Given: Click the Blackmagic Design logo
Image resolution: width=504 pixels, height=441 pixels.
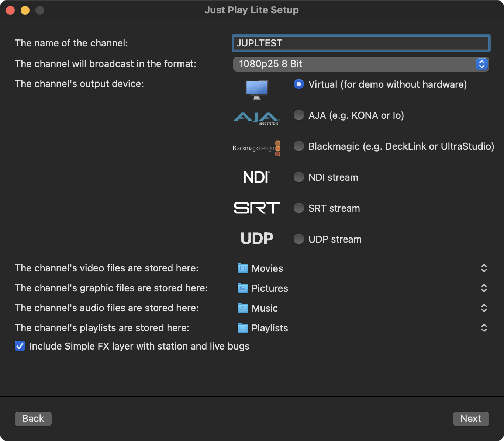Looking at the screenshot, I should (257, 148).
